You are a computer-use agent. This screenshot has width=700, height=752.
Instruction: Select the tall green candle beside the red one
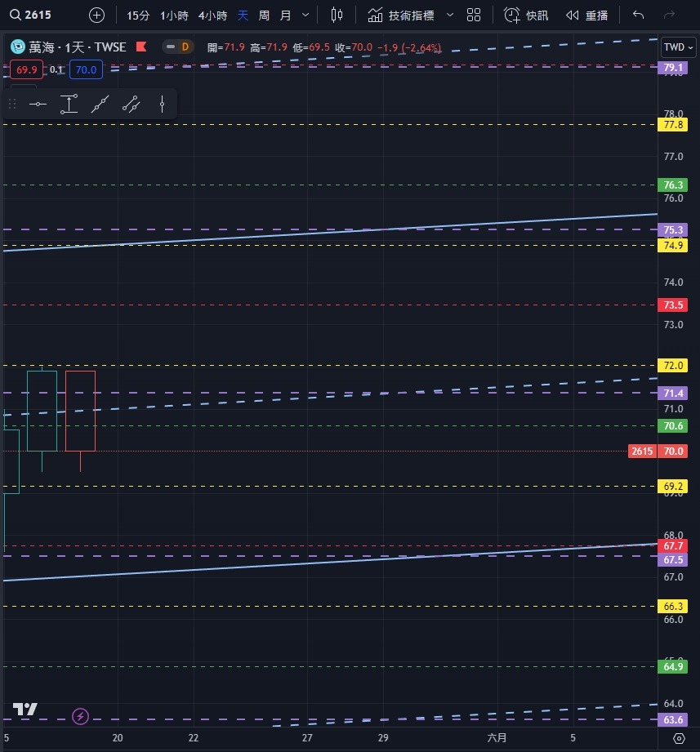click(42, 411)
